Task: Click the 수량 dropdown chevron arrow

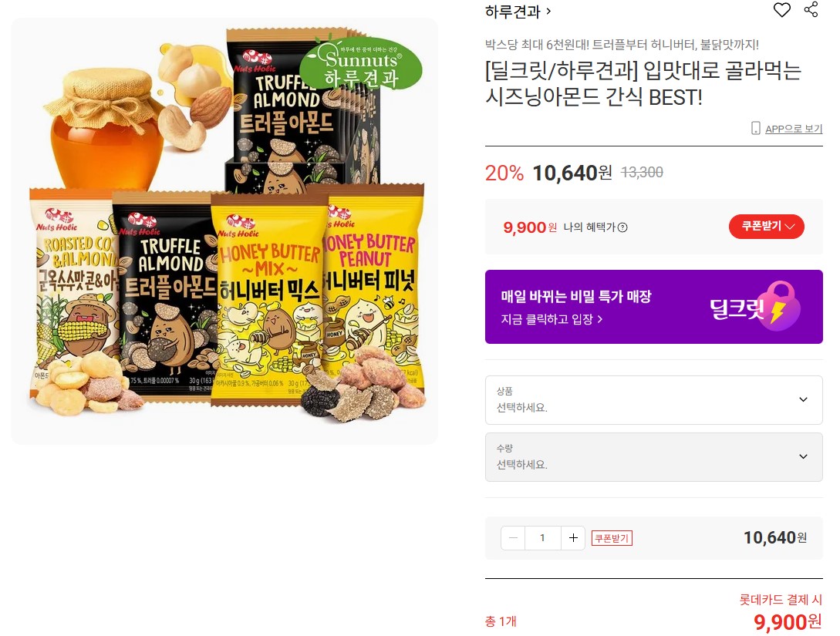Action: point(803,456)
